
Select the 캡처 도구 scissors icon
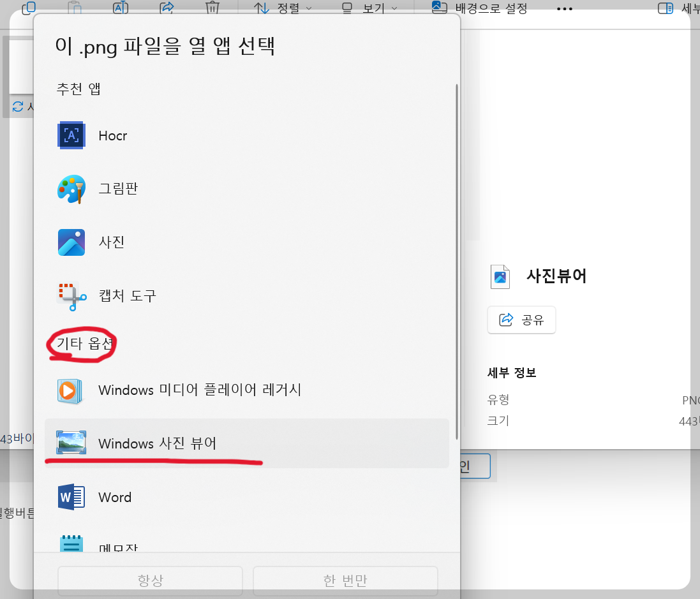point(71,296)
